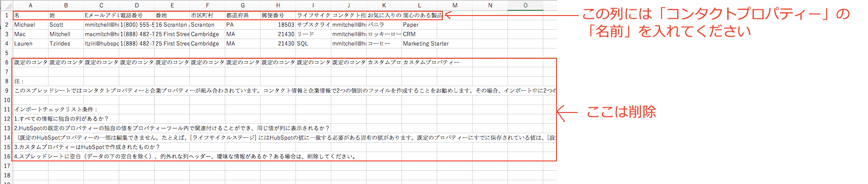Viewport: 868px width, 184px height.
Task: Click row 6 header number
Action: tap(7, 62)
